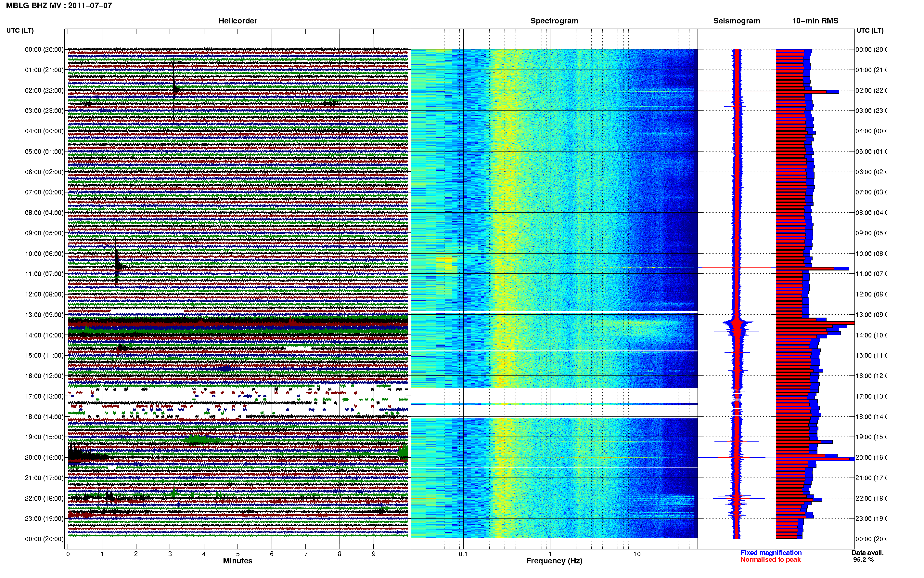Click the 'Data avail.' label
The height and width of the screenshot is (578, 924).
(x=867, y=553)
